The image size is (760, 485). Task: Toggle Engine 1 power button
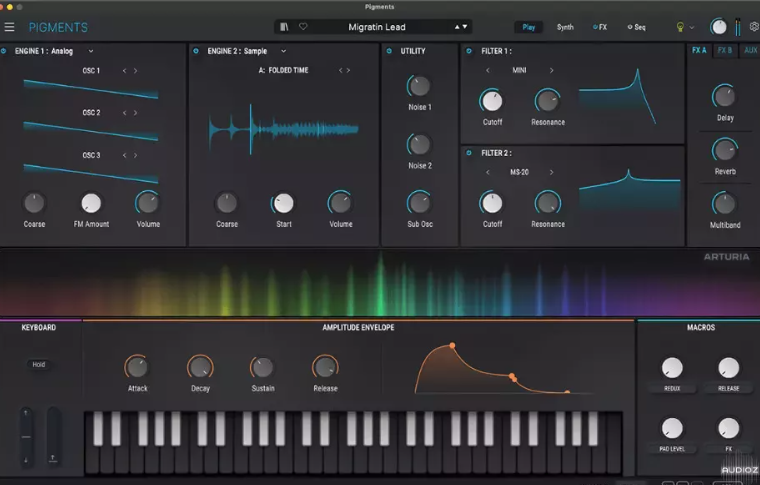point(4,51)
